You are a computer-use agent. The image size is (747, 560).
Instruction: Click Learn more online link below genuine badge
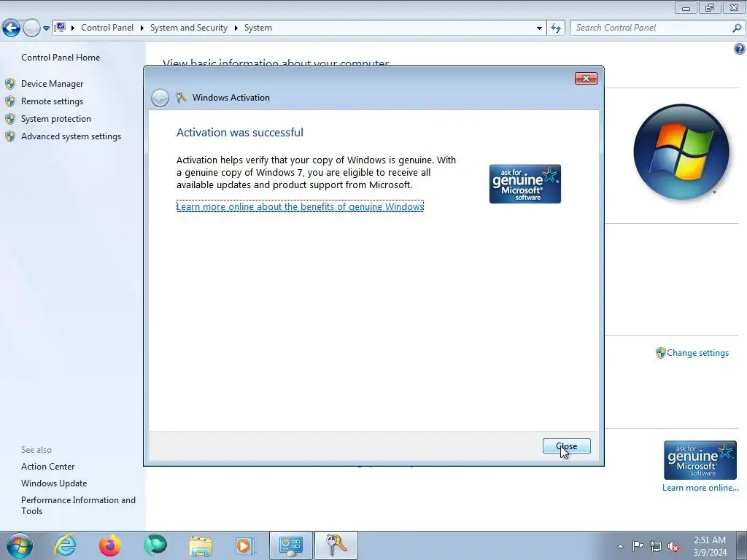[x=700, y=488]
